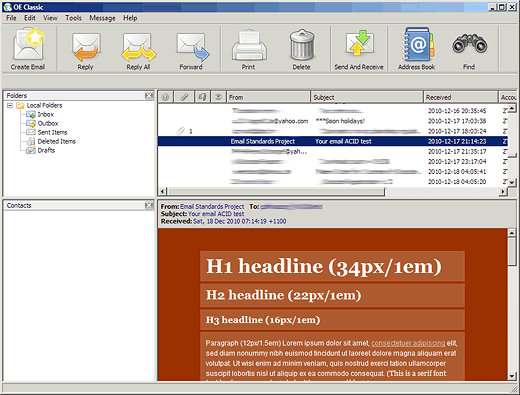Open the Tools menu

coord(73,18)
